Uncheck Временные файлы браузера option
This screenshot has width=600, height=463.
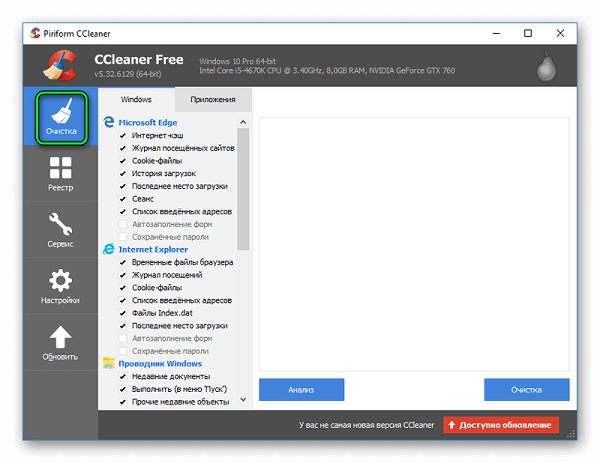coord(123,262)
